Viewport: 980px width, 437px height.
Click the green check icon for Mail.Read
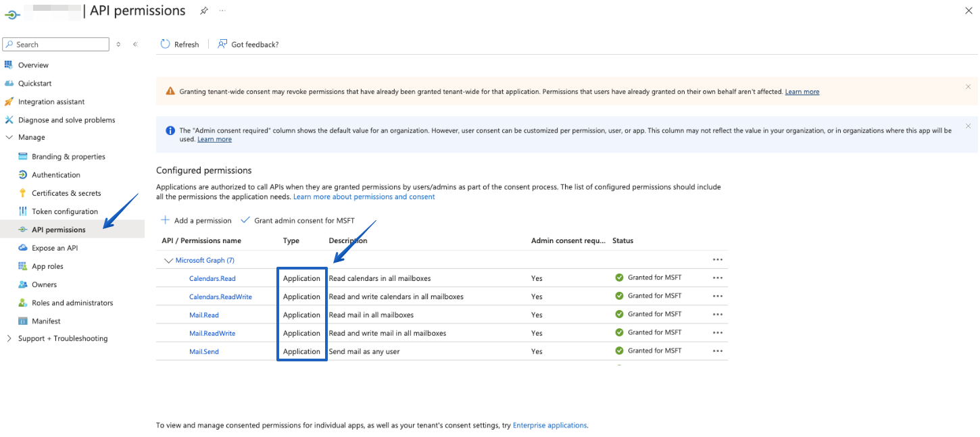(x=619, y=314)
